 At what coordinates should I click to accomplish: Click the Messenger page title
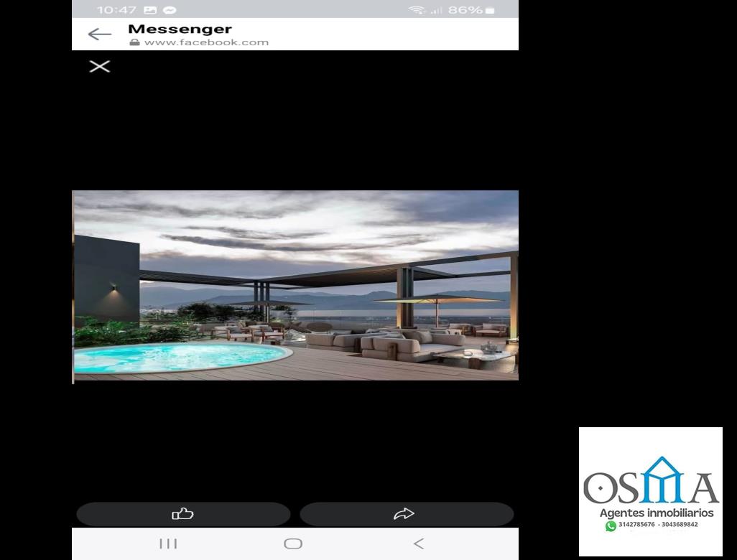pyautogui.click(x=180, y=29)
